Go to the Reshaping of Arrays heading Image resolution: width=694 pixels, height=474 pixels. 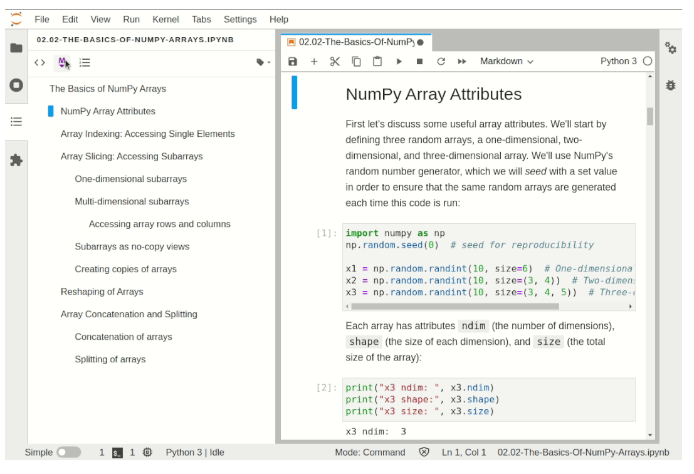click(x=102, y=292)
